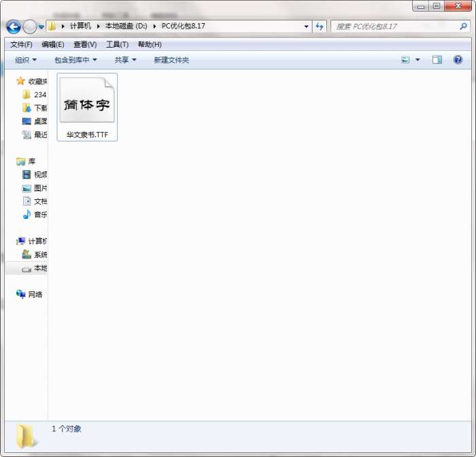Image resolution: width=476 pixels, height=457 pixels.
Task: Click the change view icon
Action: (x=405, y=60)
